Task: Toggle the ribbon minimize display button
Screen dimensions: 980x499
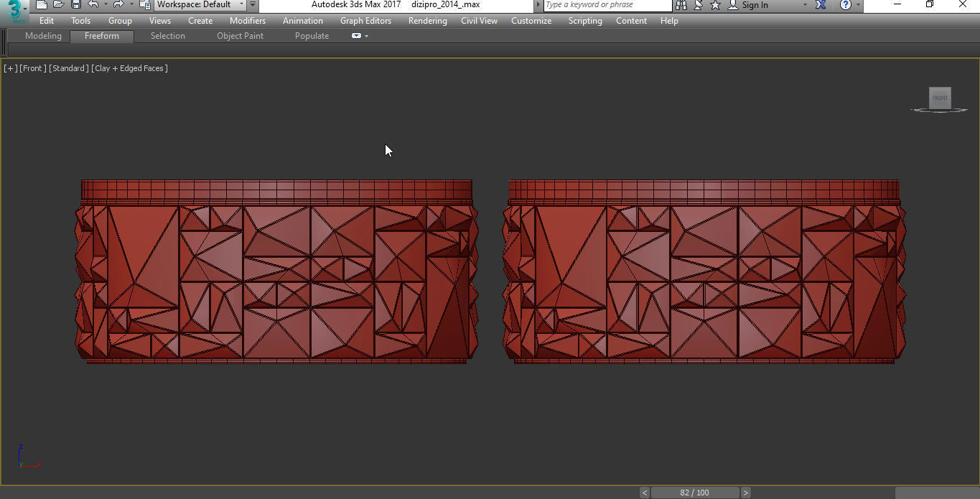Action: pyautogui.click(x=356, y=36)
